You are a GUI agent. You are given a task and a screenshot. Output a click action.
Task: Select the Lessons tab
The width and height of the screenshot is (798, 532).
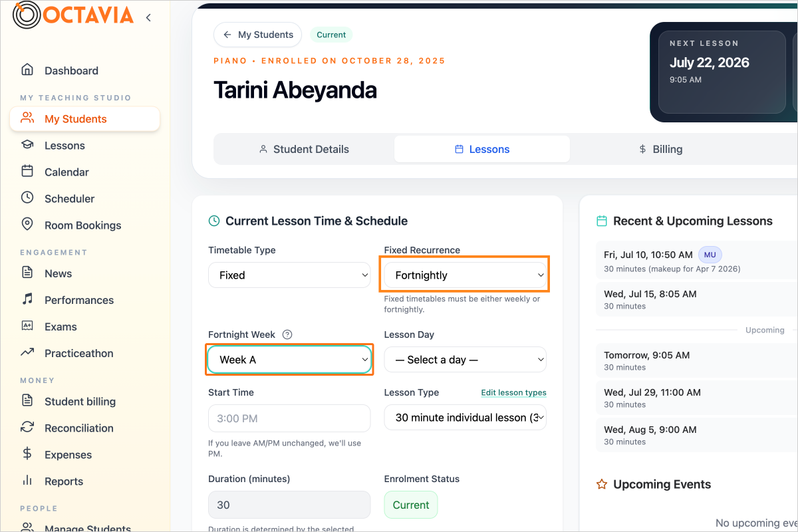(x=482, y=149)
